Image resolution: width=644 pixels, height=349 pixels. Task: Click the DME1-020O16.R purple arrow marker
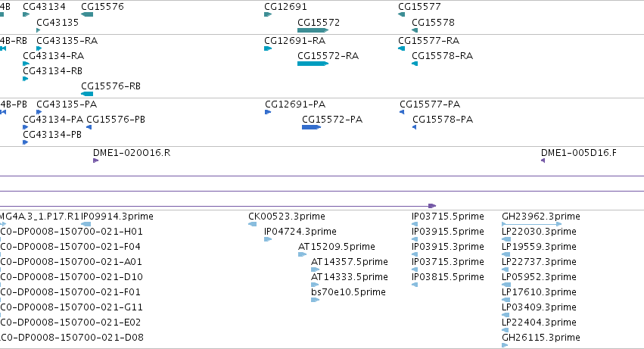[x=95, y=160]
